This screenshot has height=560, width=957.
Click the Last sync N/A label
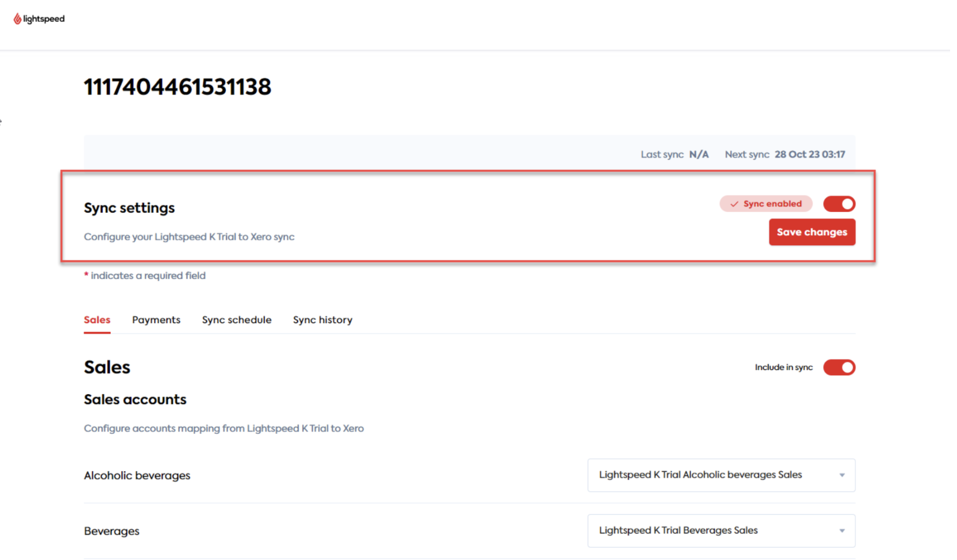(675, 154)
